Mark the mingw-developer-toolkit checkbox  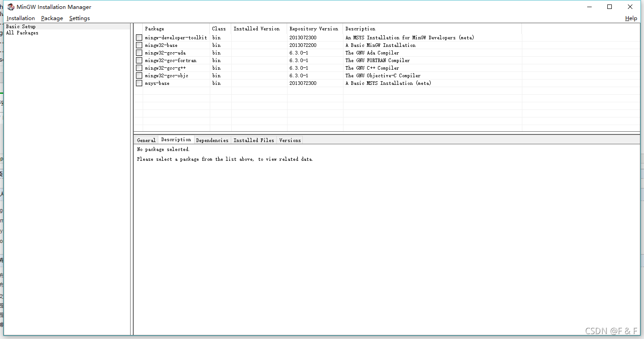(139, 38)
